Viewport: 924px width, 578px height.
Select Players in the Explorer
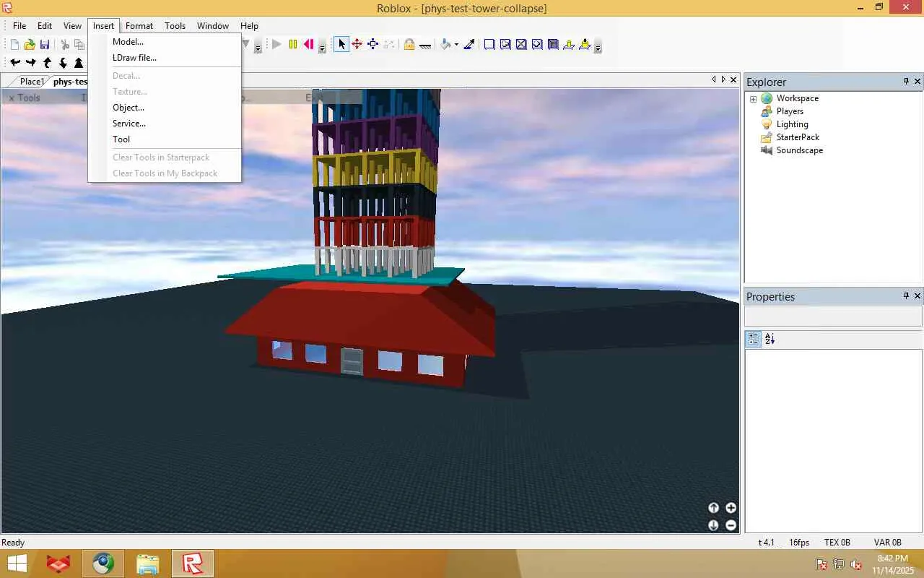tap(790, 111)
